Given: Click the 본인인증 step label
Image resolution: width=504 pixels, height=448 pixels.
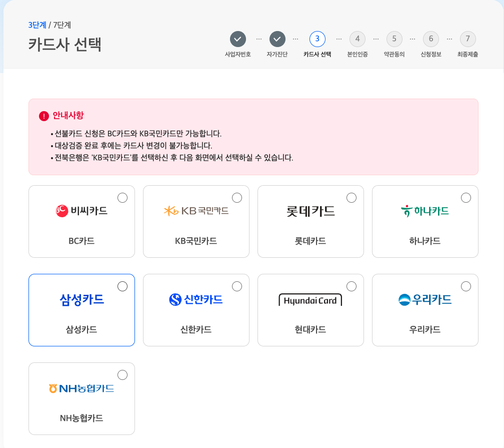Looking at the screenshot, I should [357, 55].
